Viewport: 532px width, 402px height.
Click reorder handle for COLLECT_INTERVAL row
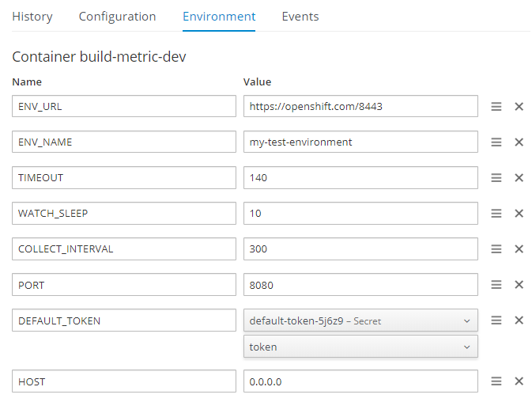point(496,249)
